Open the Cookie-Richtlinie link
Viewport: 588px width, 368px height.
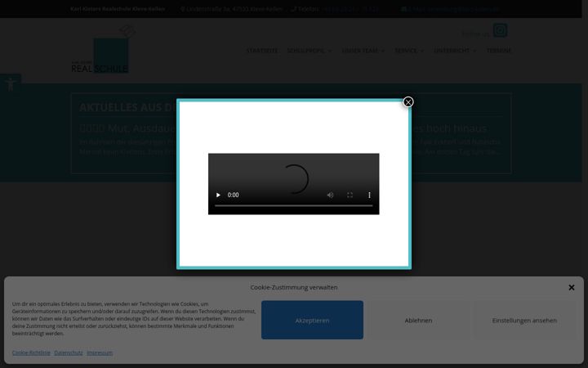pos(31,352)
